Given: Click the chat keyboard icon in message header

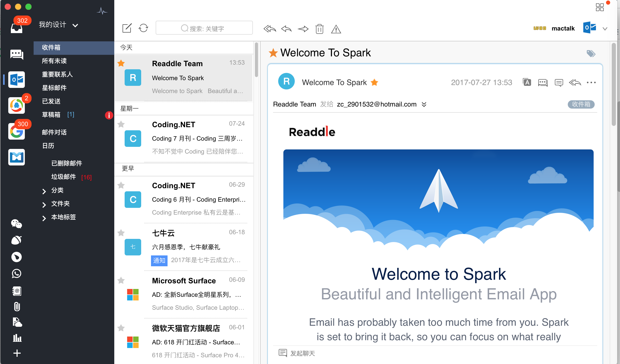Looking at the screenshot, I should pyautogui.click(x=543, y=83).
